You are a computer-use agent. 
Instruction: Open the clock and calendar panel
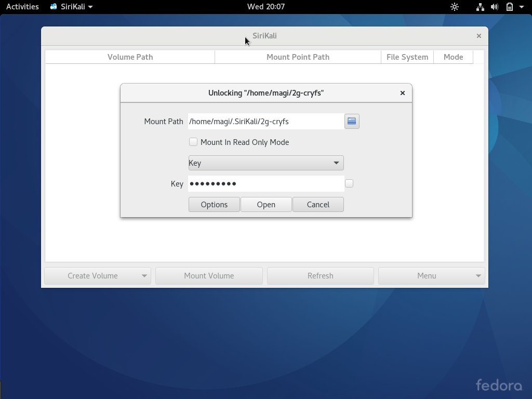(266, 7)
